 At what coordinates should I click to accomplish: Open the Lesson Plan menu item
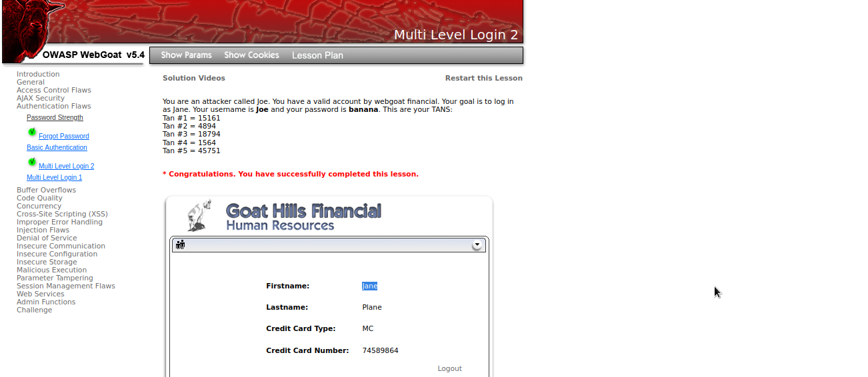pyautogui.click(x=317, y=55)
